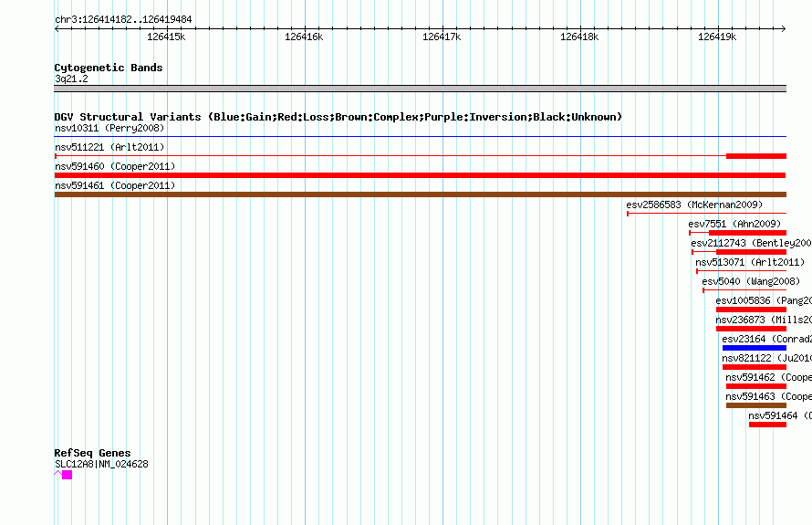Select the esv23164 blue gain bar
Image resolution: width=812 pixels, height=525 pixels.
pyautogui.click(x=754, y=348)
